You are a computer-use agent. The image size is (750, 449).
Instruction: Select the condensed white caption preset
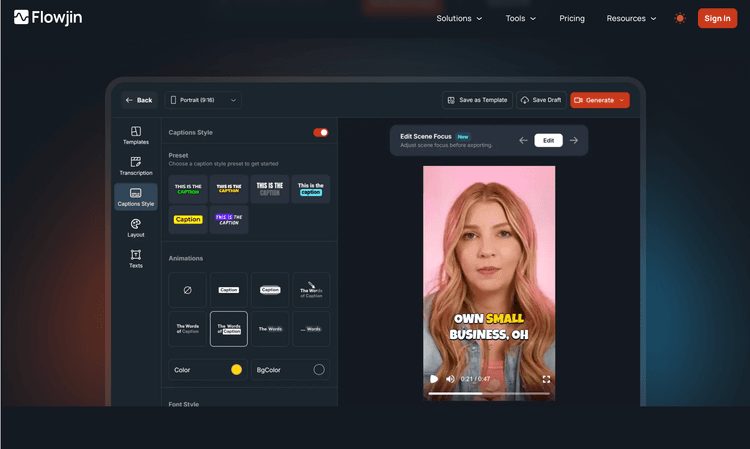(270, 189)
